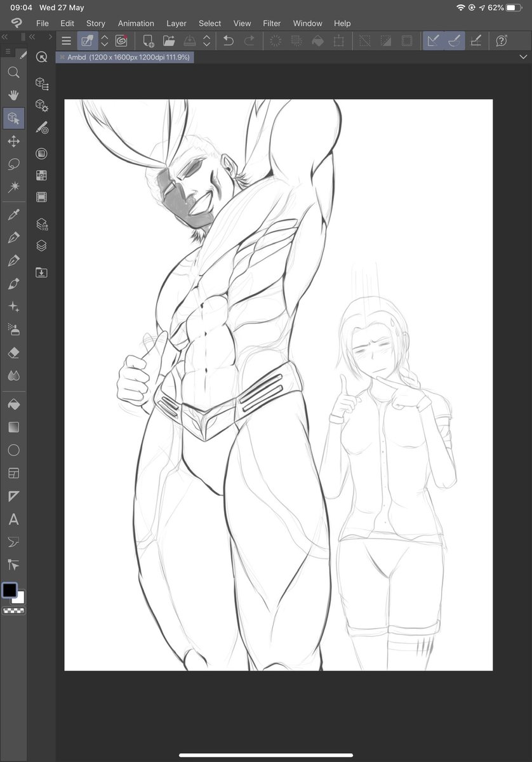Select the Lasso selection tool

pyautogui.click(x=13, y=164)
